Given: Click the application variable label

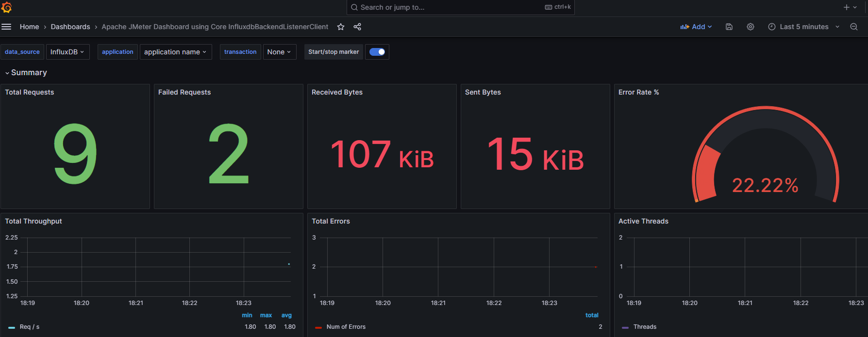Looking at the screenshot, I should (117, 52).
